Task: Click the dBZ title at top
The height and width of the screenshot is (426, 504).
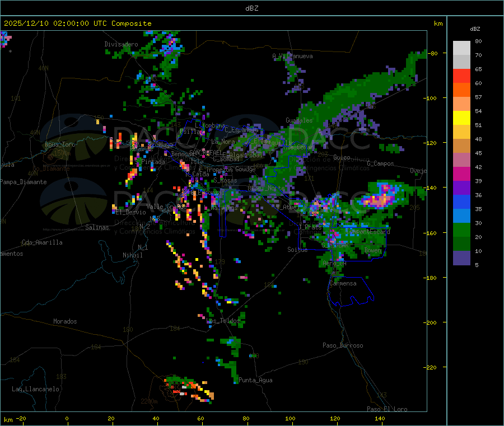Action: click(251, 8)
